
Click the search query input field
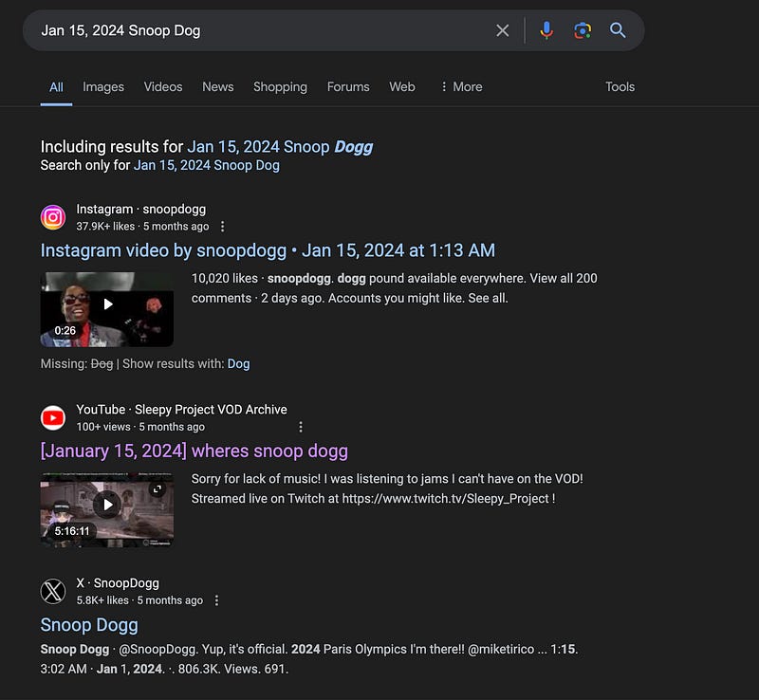[262, 30]
